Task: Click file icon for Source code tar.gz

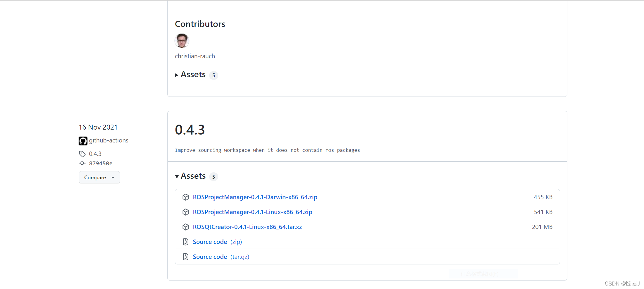Action: click(x=186, y=257)
